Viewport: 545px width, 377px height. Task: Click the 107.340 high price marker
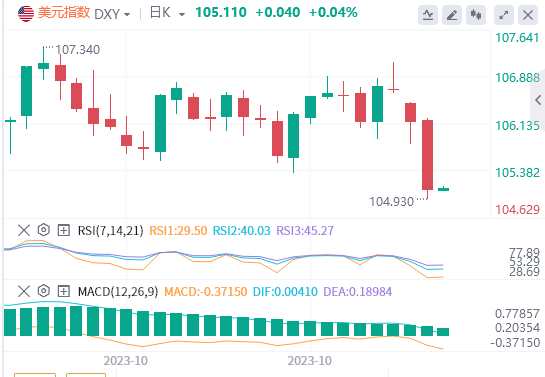coord(78,50)
